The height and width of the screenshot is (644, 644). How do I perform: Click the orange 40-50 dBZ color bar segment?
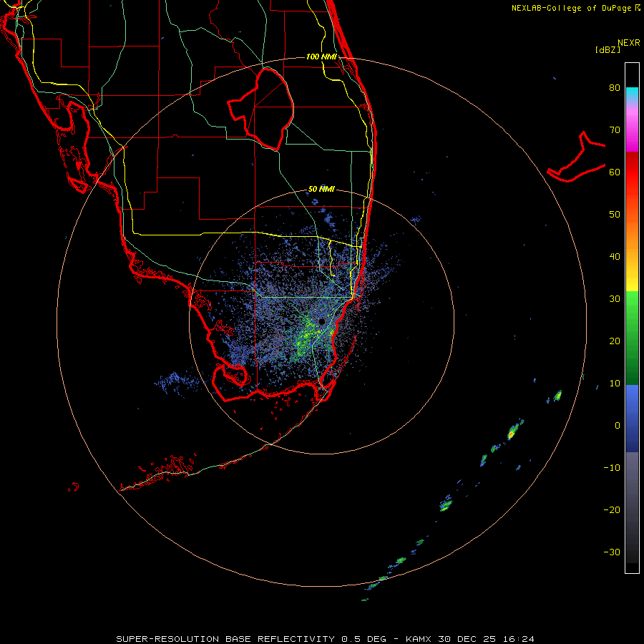tap(632, 236)
